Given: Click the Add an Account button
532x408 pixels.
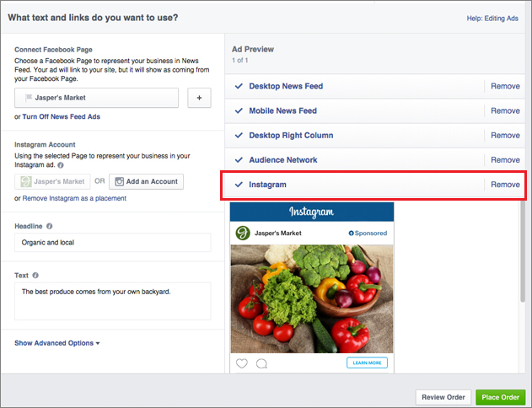Looking at the screenshot, I should pyautogui.click(x=146, y=181).
